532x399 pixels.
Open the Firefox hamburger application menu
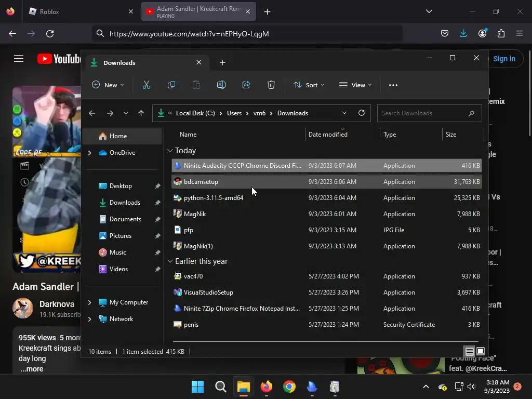click(520, 33)
